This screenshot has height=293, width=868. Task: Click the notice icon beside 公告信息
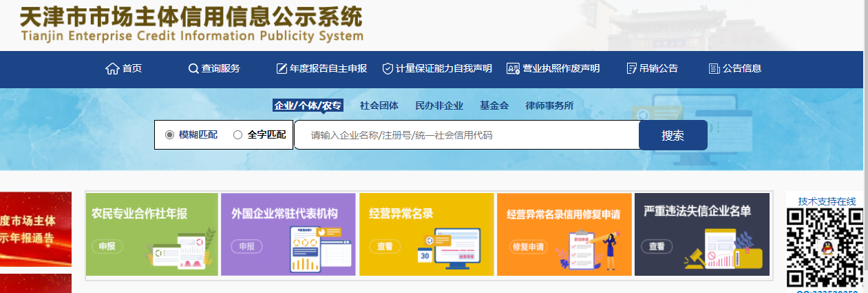pyautogui.click(x=714, y=68)
